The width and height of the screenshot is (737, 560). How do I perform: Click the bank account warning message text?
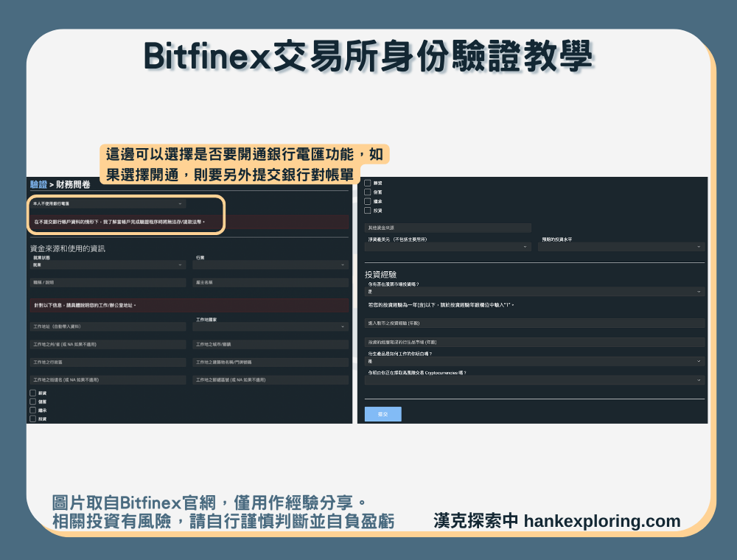pyautogui.click(x=119, y=222)
